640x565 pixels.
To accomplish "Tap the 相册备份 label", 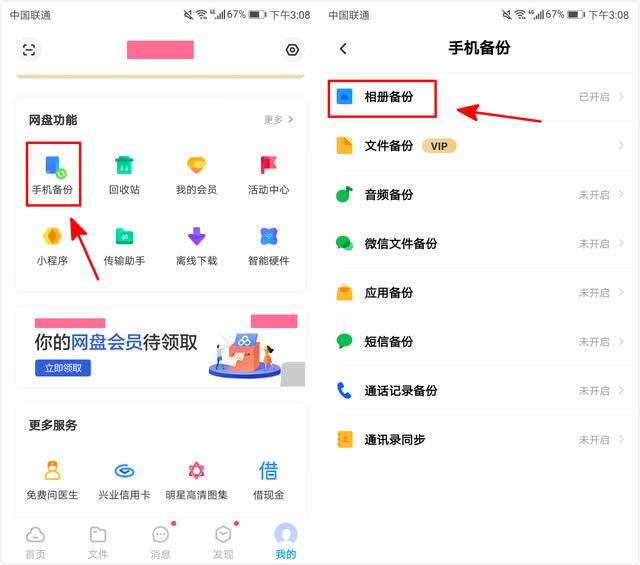I will [389, 97].
